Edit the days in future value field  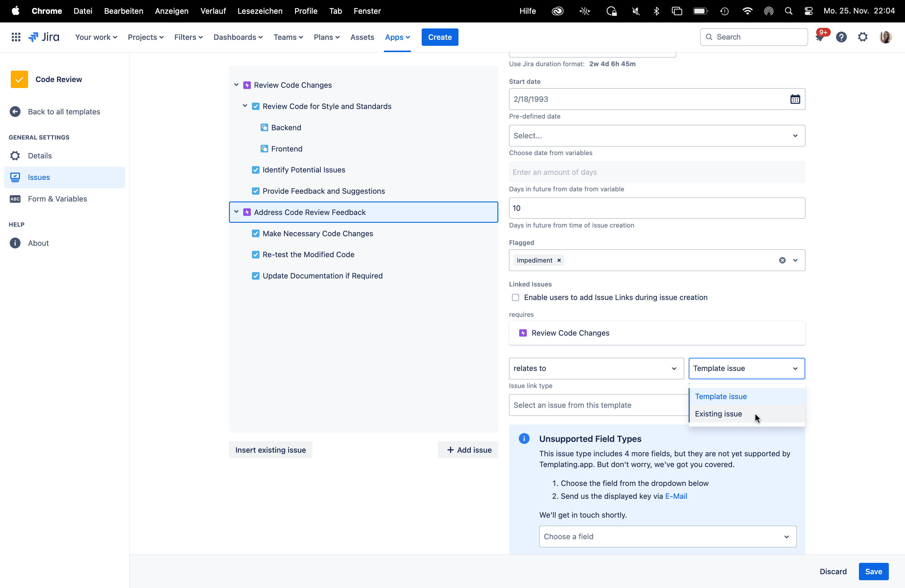657,208
